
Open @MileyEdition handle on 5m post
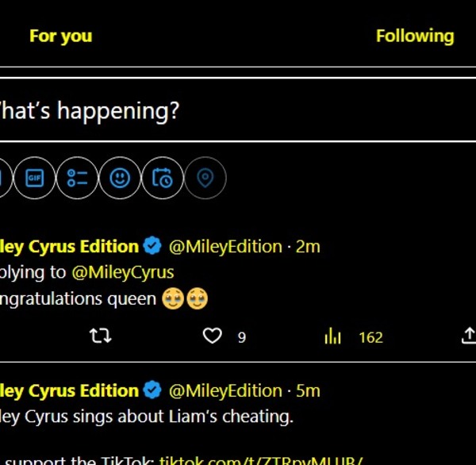225,391
